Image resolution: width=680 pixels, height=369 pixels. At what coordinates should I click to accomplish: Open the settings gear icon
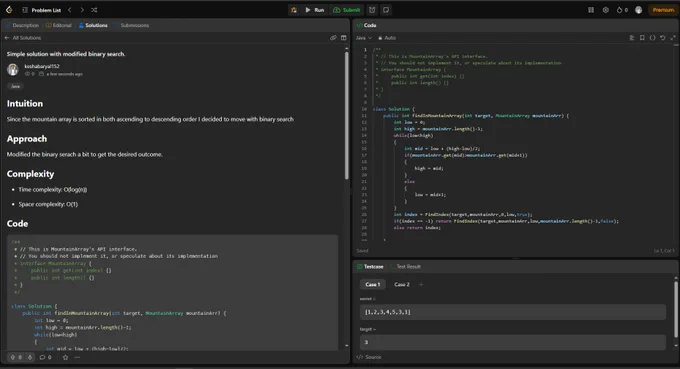pyautogui.click(x=605, y=10)
